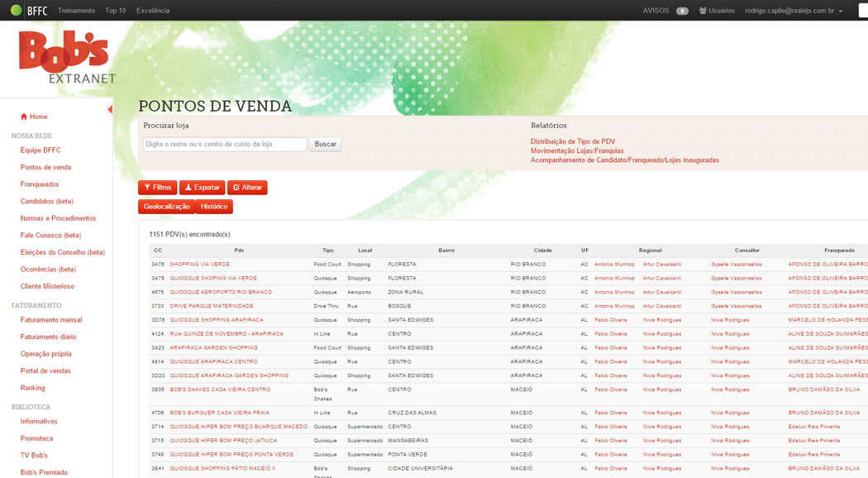Open the Usuários menu item
Image resolution: width=868 pixels, height=478 pixels.
[717, 11]
